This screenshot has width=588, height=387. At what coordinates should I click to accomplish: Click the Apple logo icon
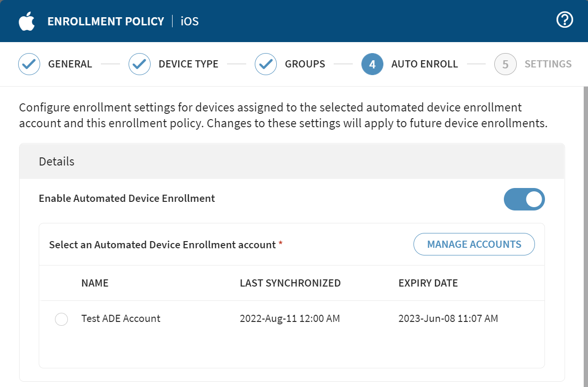[x=27, y=21]
